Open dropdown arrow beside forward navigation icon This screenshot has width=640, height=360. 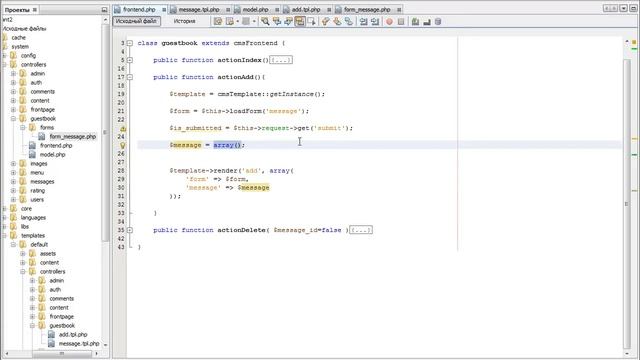coord(254,22)
